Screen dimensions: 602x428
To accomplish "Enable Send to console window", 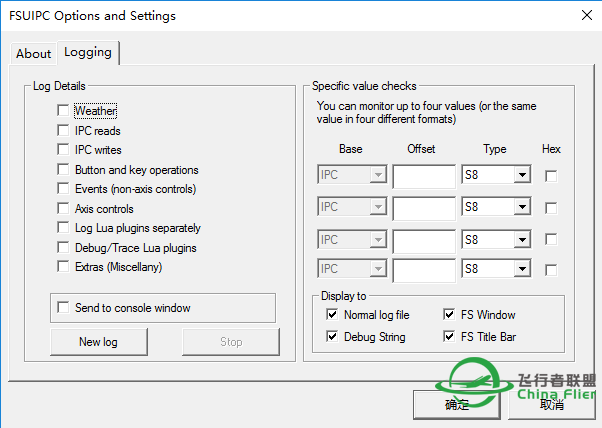I will pos(64,308).
